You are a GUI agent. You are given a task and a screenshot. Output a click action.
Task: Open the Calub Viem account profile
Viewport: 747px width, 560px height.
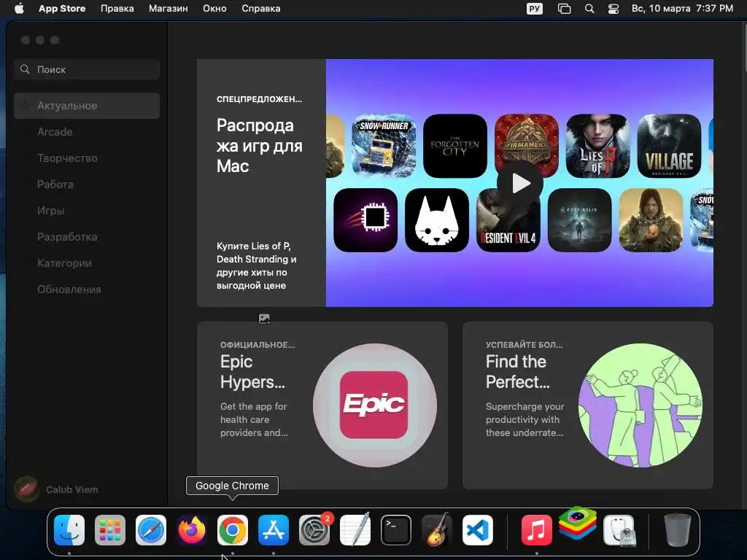click(57, 489)
